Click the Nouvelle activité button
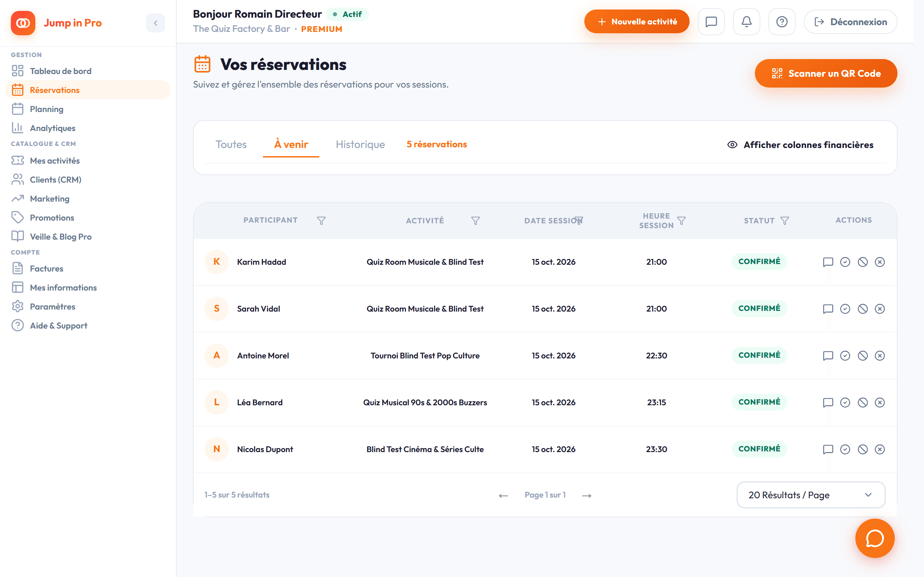 click(637, 22)
